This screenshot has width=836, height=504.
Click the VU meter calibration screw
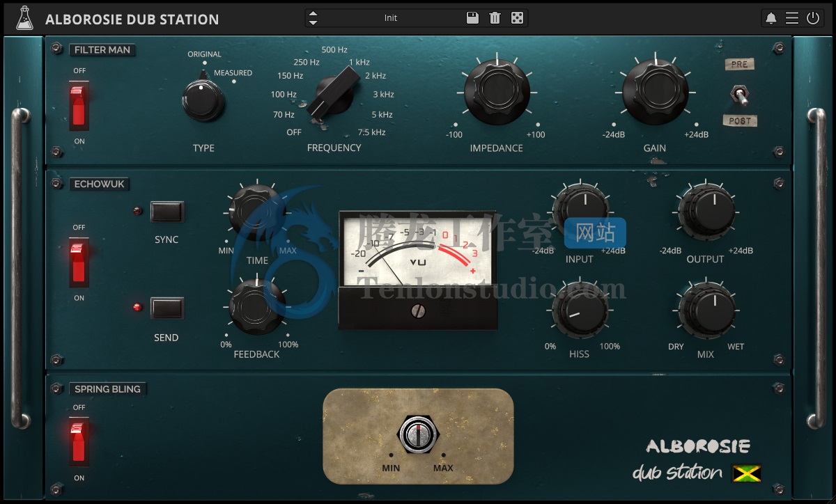tap(418, 310)
